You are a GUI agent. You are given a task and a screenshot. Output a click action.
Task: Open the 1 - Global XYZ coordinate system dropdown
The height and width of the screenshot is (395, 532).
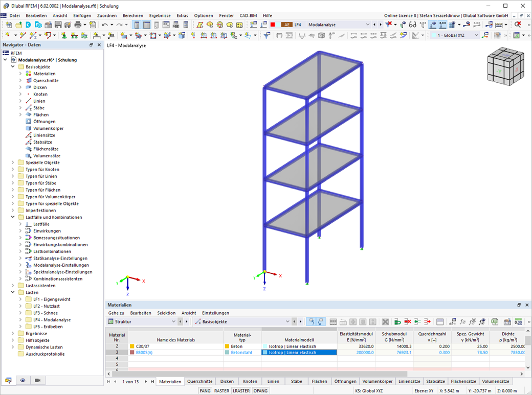click(x=476, y=35)
